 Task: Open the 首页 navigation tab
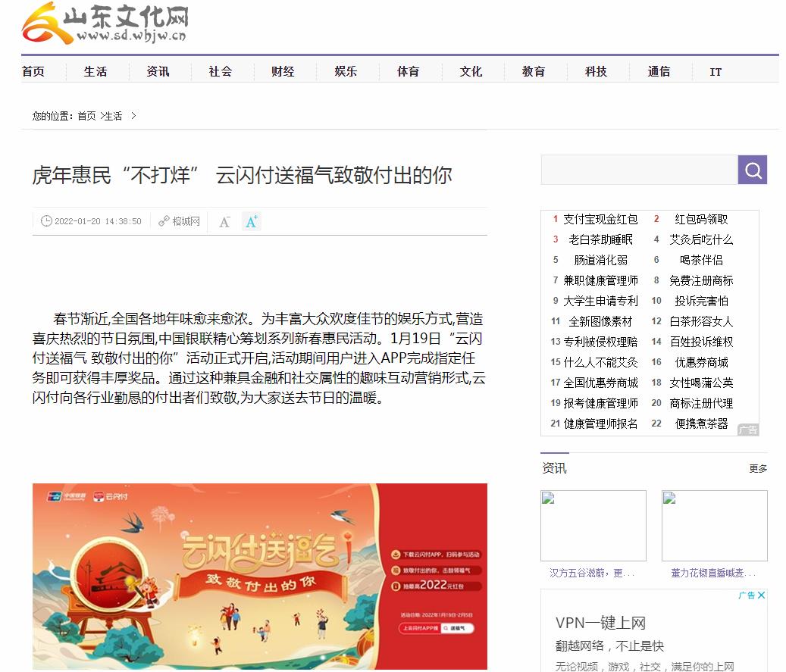[33, 72]
